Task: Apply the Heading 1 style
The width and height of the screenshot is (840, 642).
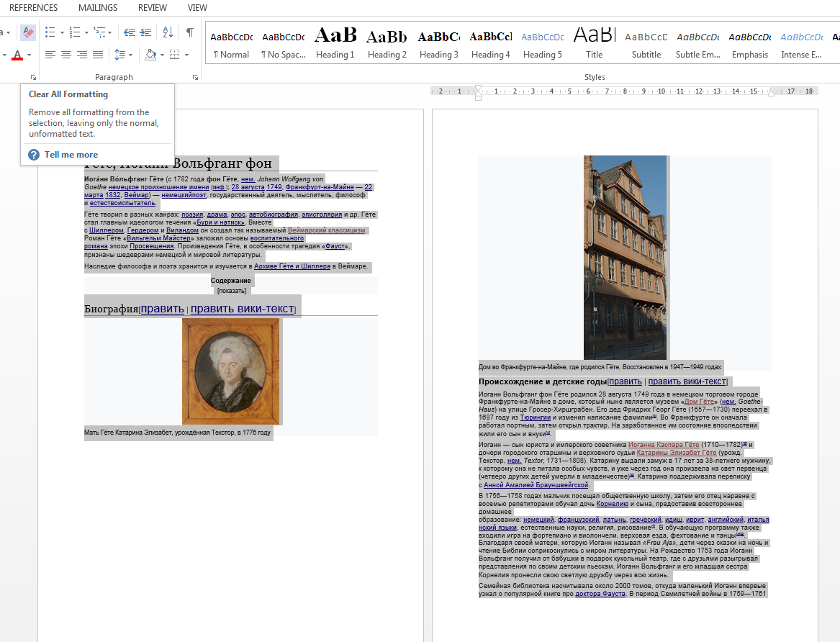Action: coord(335,43)
